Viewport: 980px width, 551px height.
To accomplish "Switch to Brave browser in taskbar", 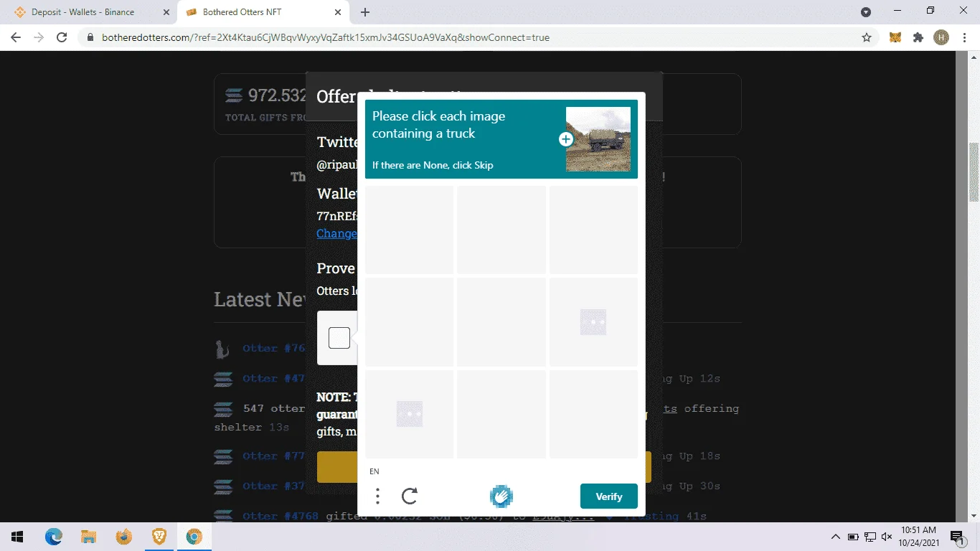I will pos(159,537).
